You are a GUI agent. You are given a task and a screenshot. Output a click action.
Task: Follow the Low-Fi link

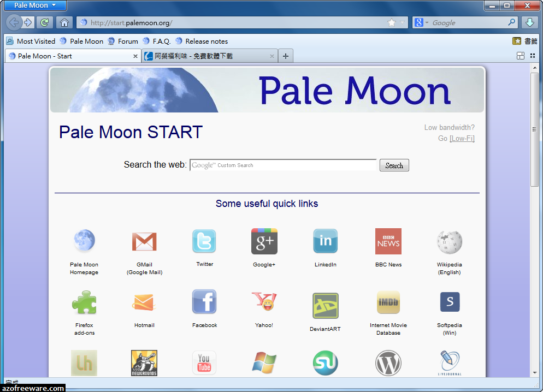pyautogui.click(x=462, y=138)
